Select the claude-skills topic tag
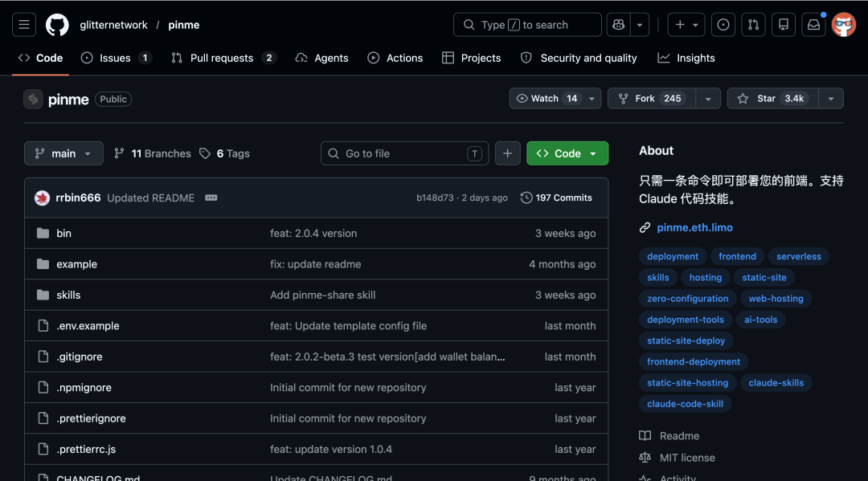This screenshot has height=481, width=868. tap(776, 382)
